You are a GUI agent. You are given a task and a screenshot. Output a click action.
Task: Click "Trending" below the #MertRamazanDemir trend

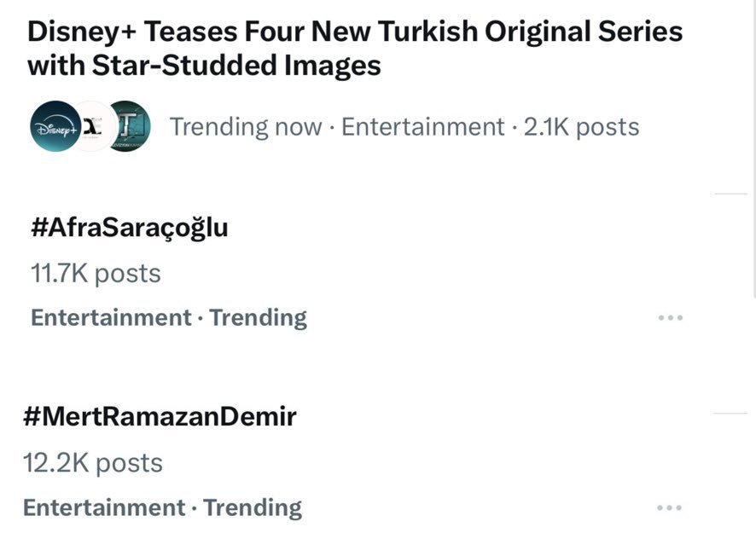253,508
